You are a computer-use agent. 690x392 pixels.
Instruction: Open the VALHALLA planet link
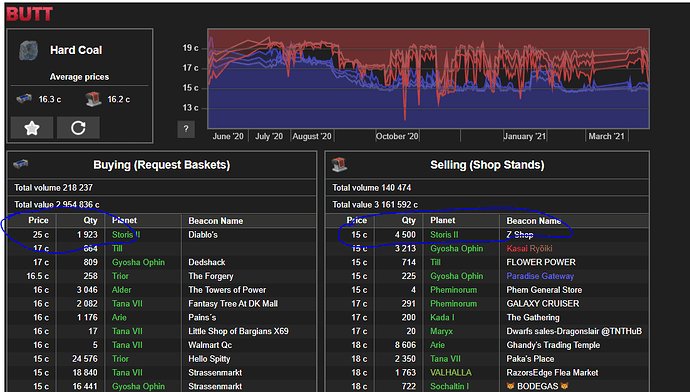click(x=451, y=373)
